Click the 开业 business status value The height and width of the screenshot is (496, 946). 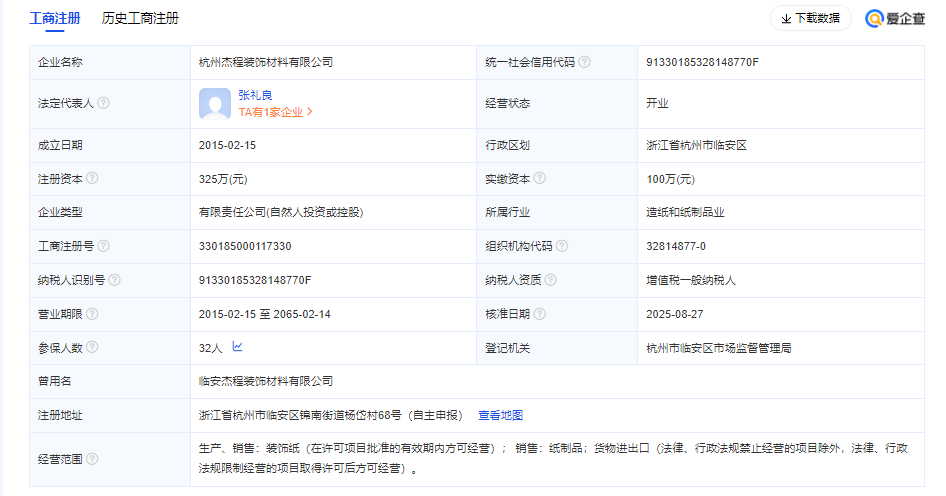(657, 103)
